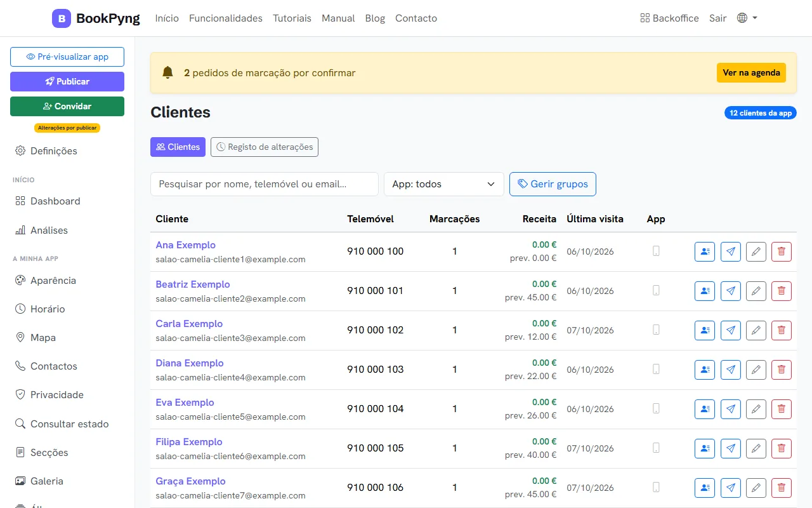Click the Publicar button

tap(67, 81)
